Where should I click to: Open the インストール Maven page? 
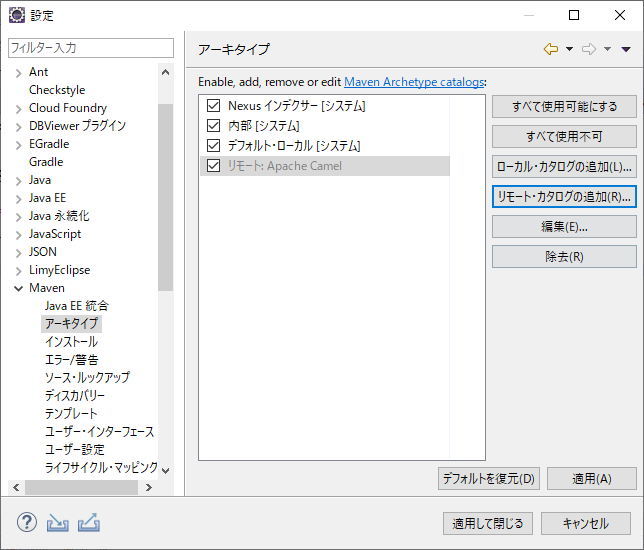pos(71,341)
